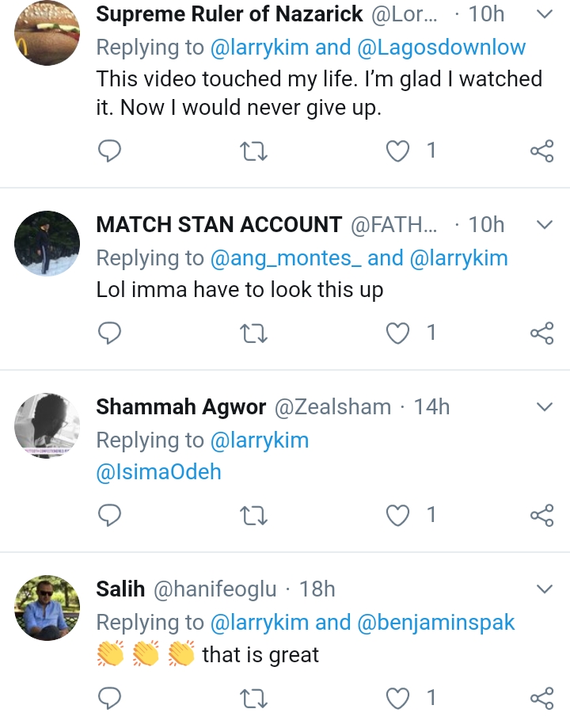Viewport: 570px width, 728px height.
Task: Share Supreme Ruler of Nazarick's tweet
Action: coord(541,151)
